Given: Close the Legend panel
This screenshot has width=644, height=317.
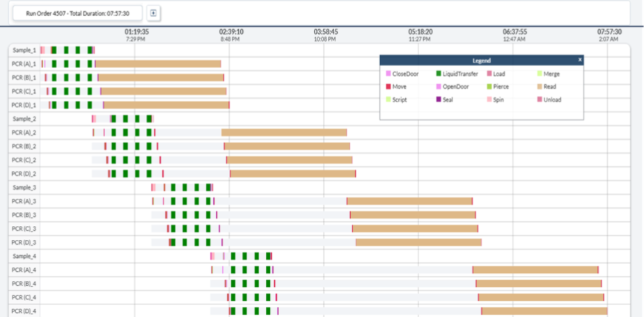Looking at the screenshot, I should pos(579,60).
